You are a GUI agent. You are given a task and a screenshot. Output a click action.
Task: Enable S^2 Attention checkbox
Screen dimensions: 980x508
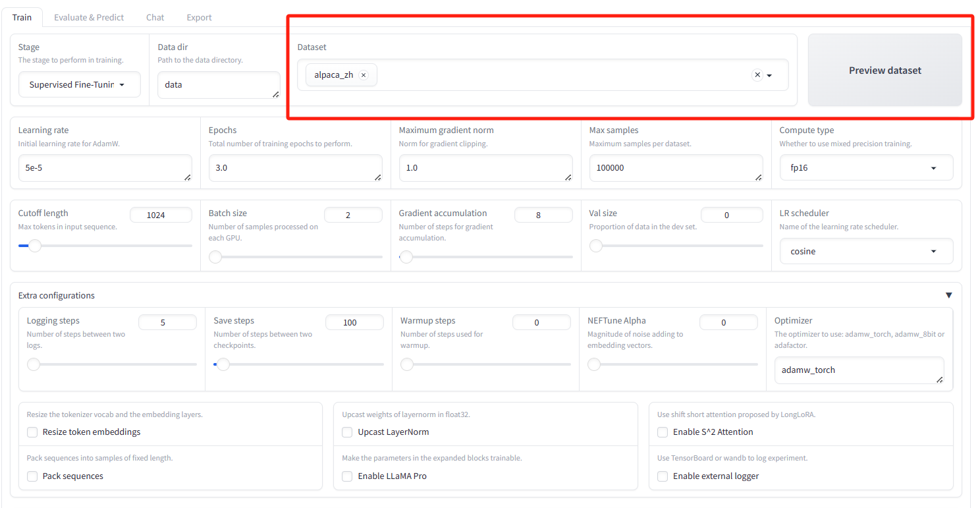coord(663,432)
